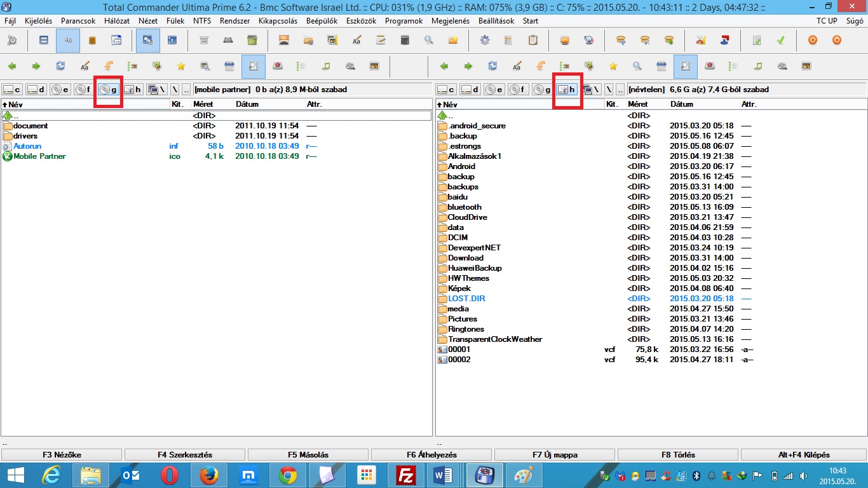868x488 pixels.
Task: Open the Beépülők menu
Action: click(322, 21)
